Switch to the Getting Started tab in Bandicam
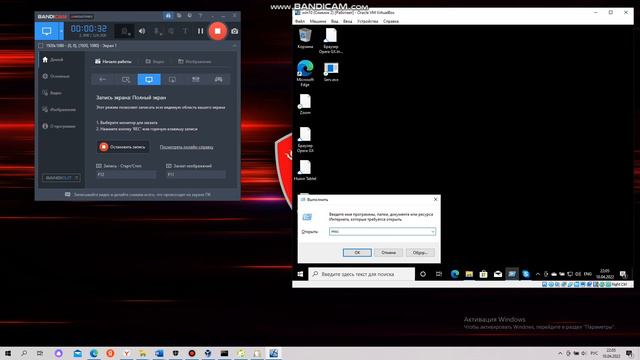 tap(113, 61)
